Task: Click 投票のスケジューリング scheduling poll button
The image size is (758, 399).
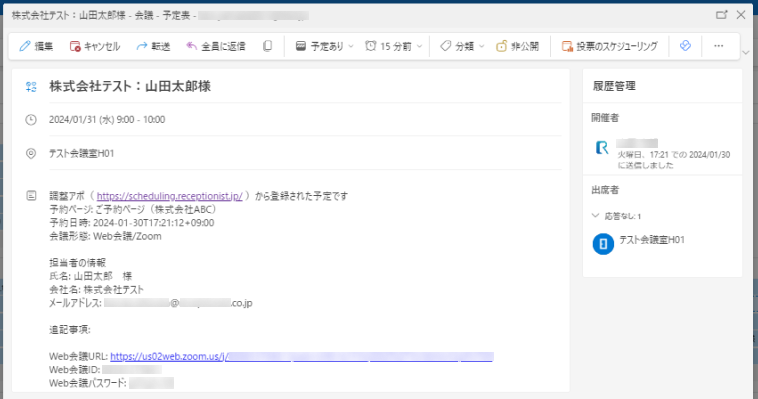Action: (x=610, y=46)
